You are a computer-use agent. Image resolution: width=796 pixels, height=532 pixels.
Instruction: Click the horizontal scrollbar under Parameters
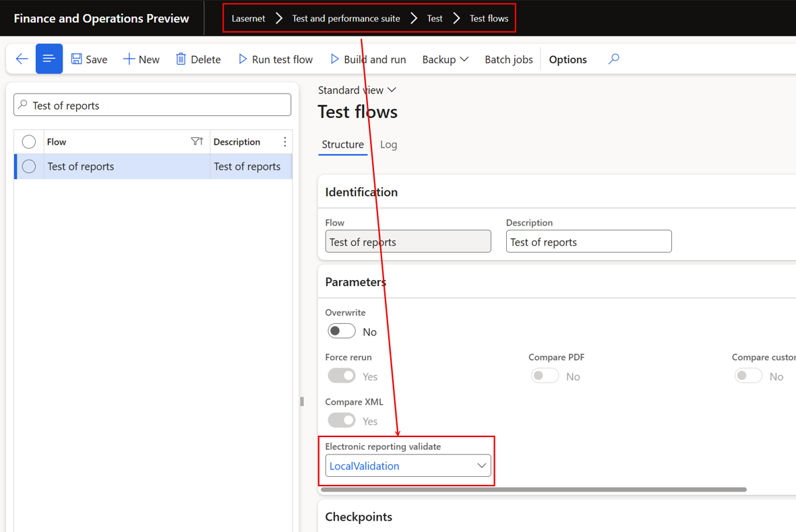point(533,490)
